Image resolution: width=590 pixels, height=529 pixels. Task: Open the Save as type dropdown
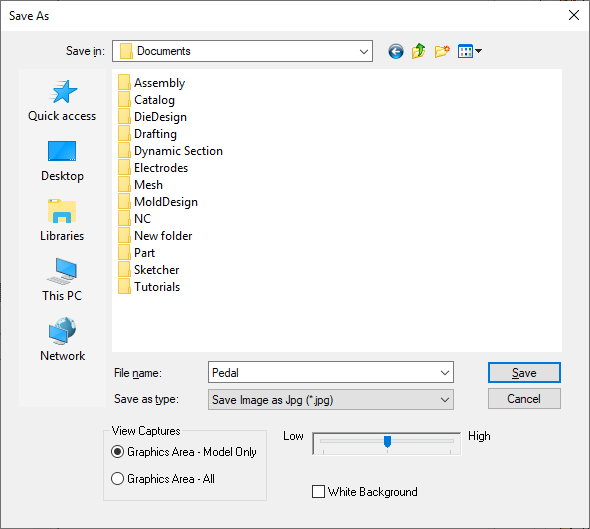[x=331, y=400]
